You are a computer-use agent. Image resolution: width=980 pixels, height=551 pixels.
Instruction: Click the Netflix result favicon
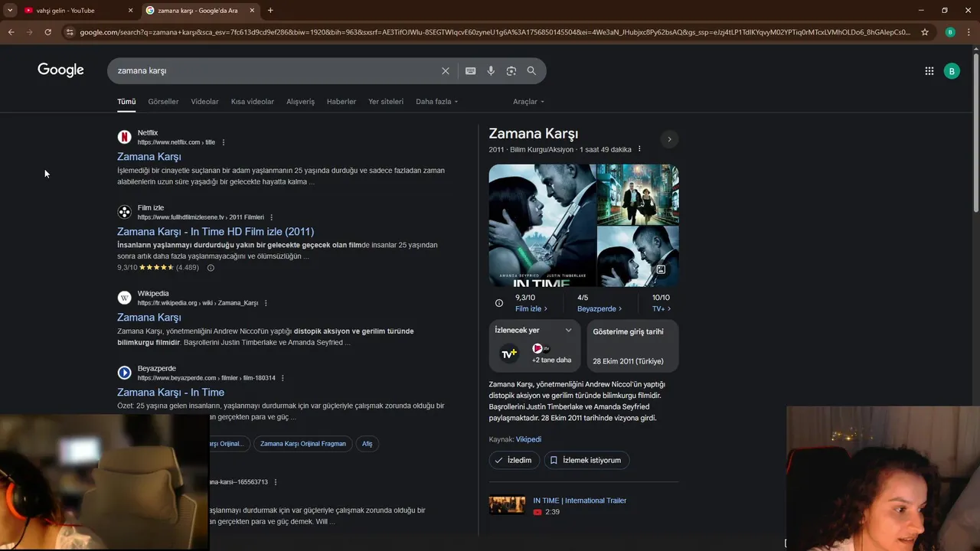point(124,137)
